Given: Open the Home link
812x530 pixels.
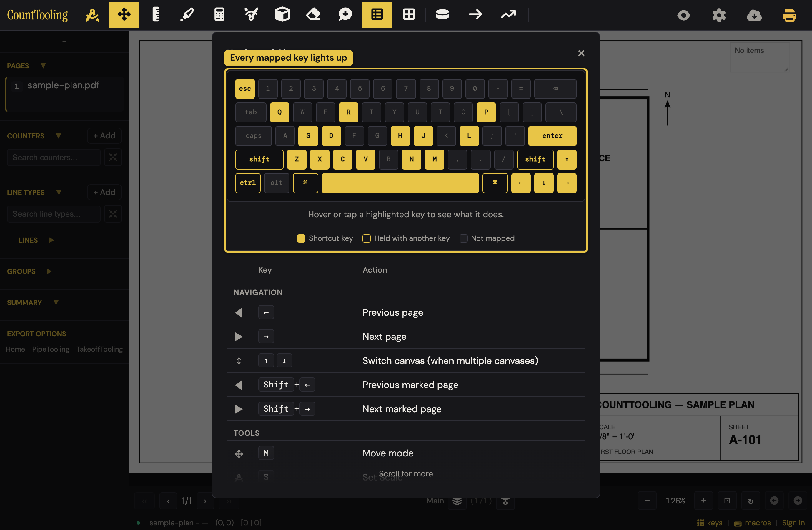Looking at the screenshot, I should coord(15,349).
